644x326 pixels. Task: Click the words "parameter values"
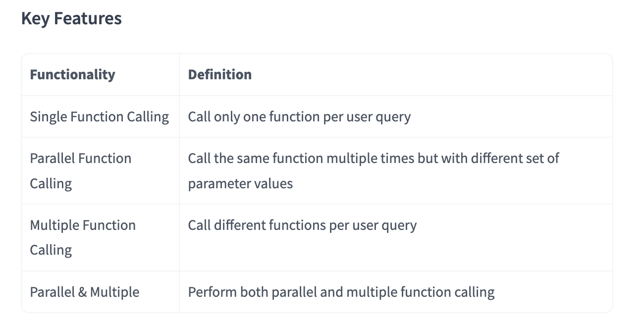coord(240,184)
